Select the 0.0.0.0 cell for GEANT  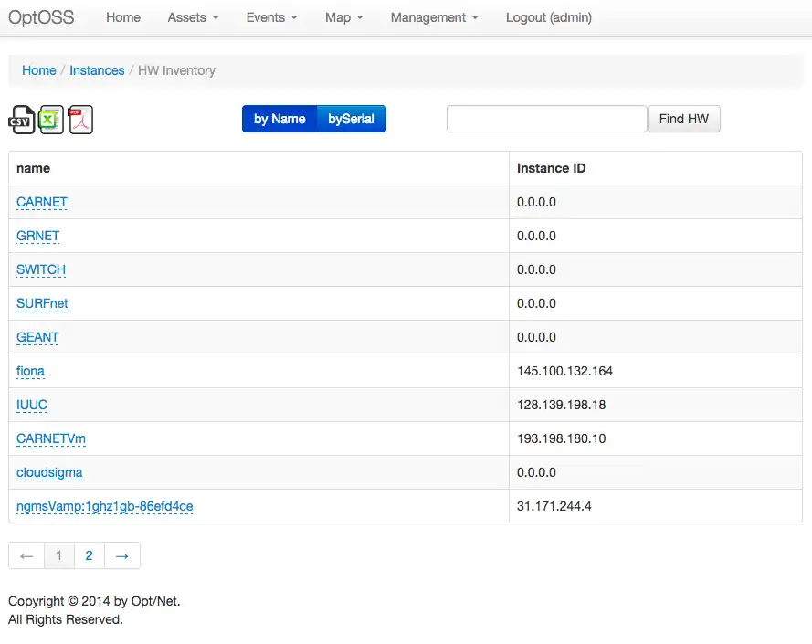click(x=656, y=337)
